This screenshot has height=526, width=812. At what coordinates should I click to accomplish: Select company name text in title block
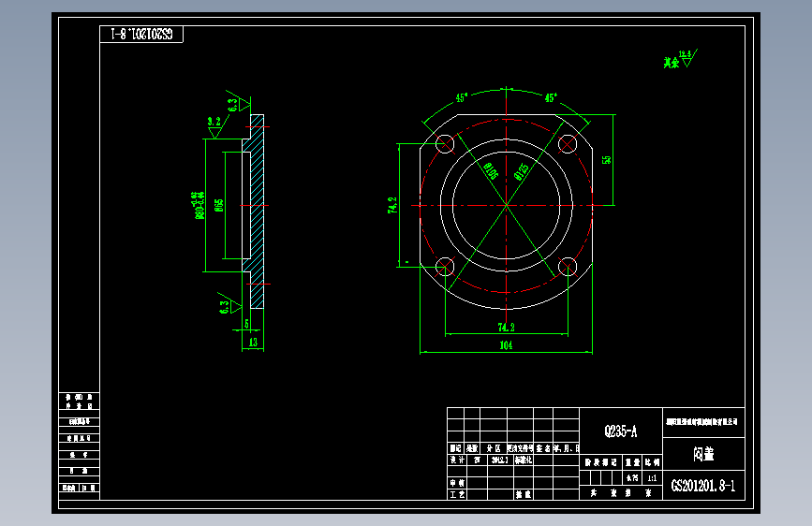pyautogui.click(x=703, y=422)
